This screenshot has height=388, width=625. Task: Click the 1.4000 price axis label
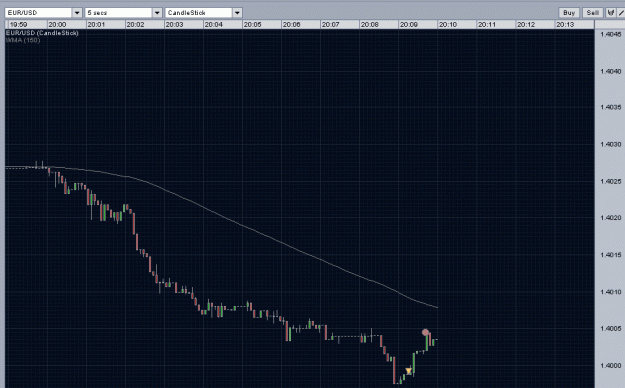pyautogui.click(x=610, y=366)
